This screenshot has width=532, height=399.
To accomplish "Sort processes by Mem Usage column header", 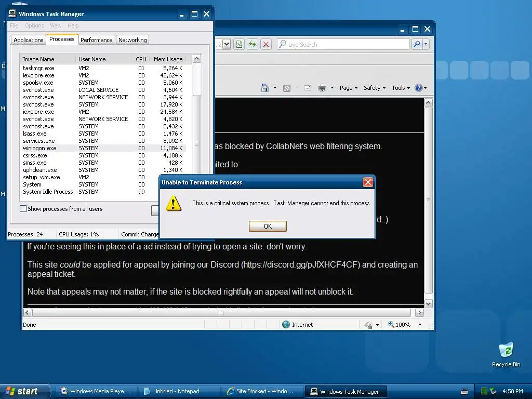I will coord(168,59).
